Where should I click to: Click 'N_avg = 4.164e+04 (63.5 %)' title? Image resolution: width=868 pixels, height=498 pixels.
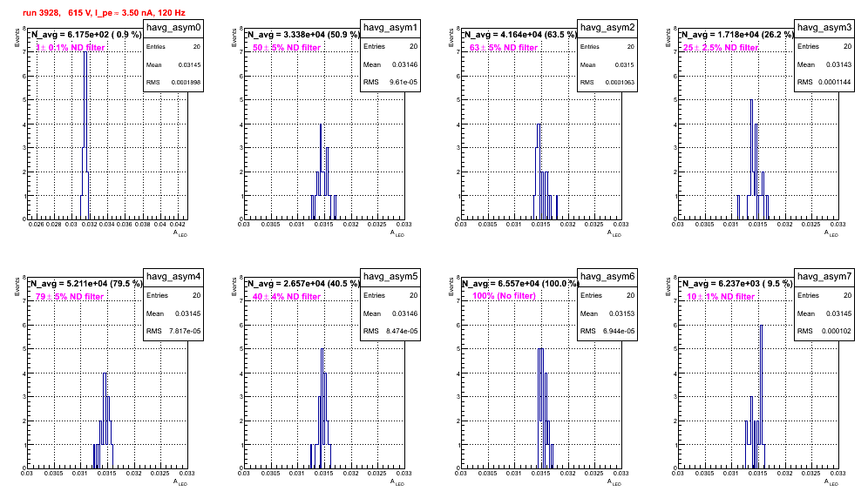(520, 34)
